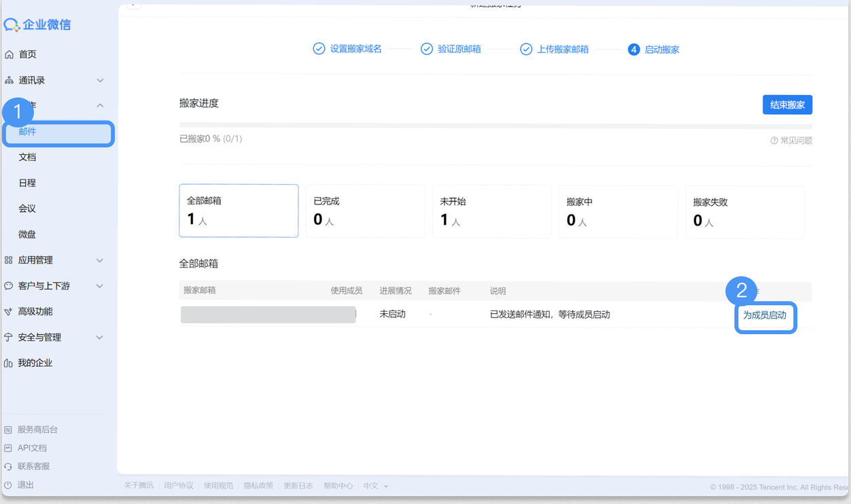Click the 搬家邮箱 column header

tap(200, 290)
